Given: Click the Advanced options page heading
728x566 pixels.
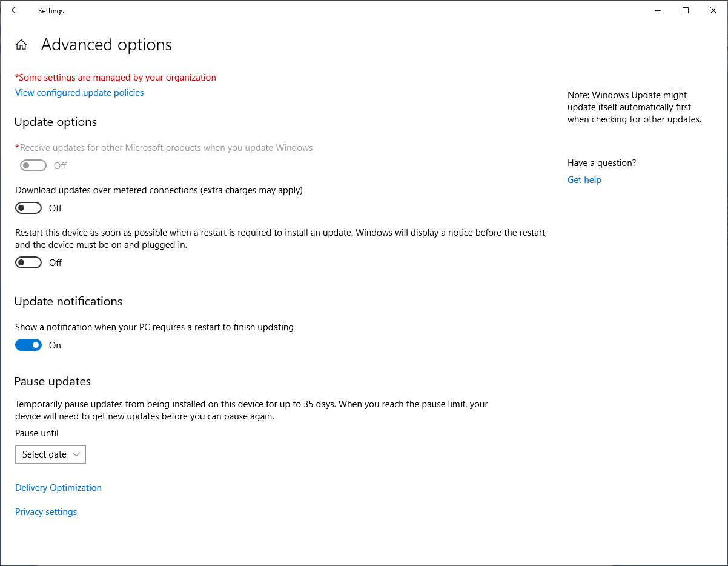Looking at the screenshot, I should (107, 45).
